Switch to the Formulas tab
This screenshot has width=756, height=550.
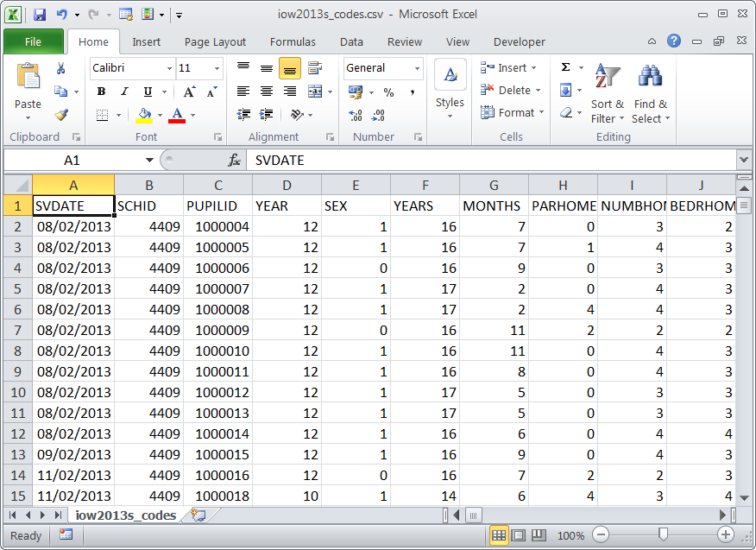293,41
